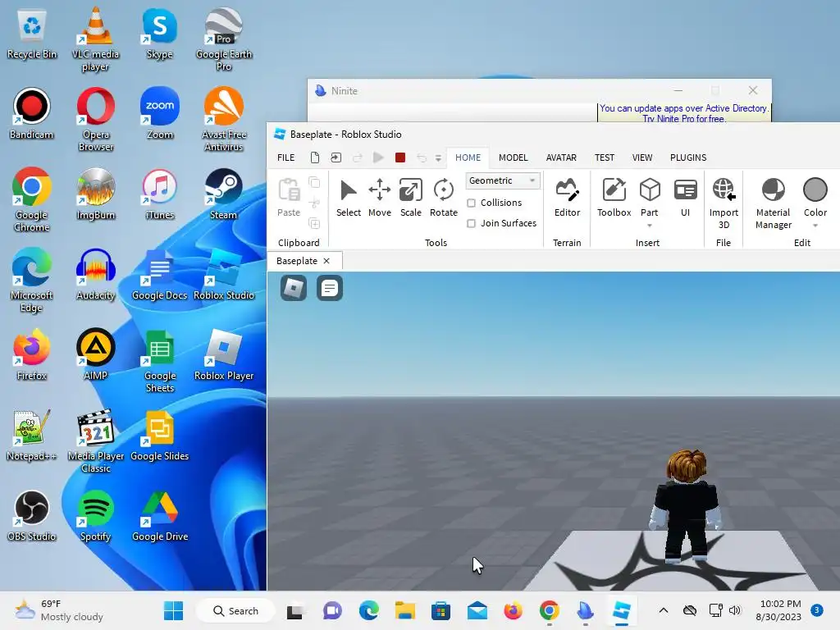Select the Recycle Bin desktop icon
The width and height of the screenshot is (840, 630).
point(32,33)
